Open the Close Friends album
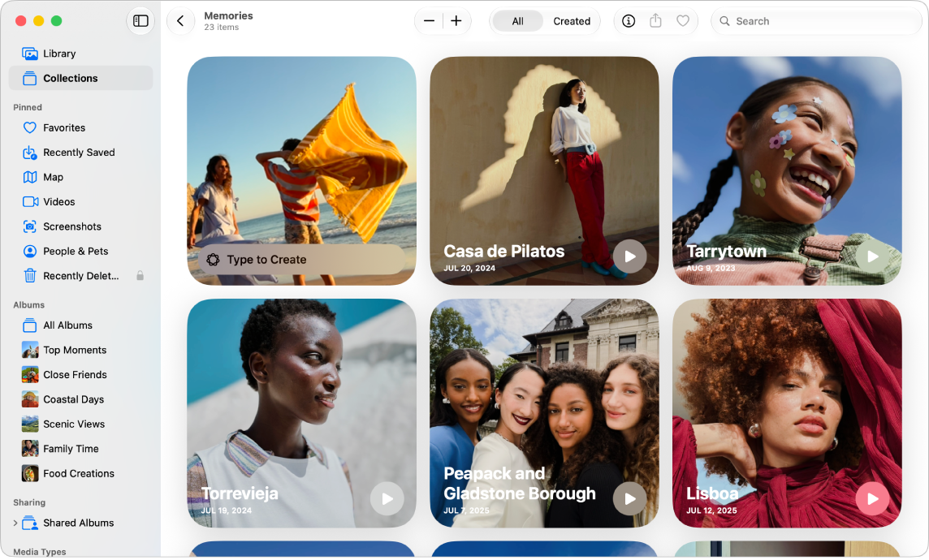 coord(80,375)
